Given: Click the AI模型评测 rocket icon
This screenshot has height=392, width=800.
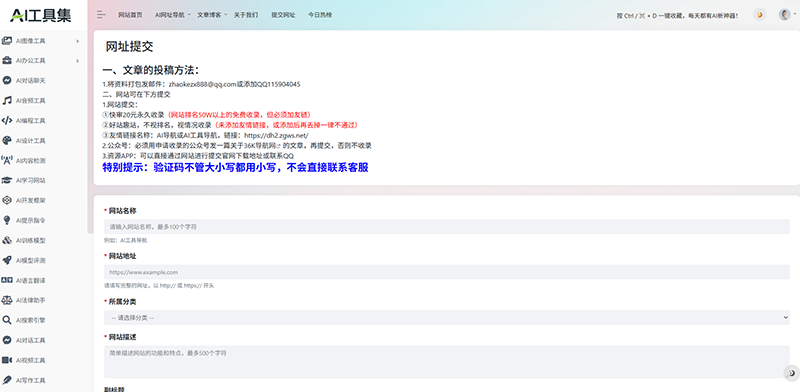Looking at the screenshot, I should (x=7, y=260).
